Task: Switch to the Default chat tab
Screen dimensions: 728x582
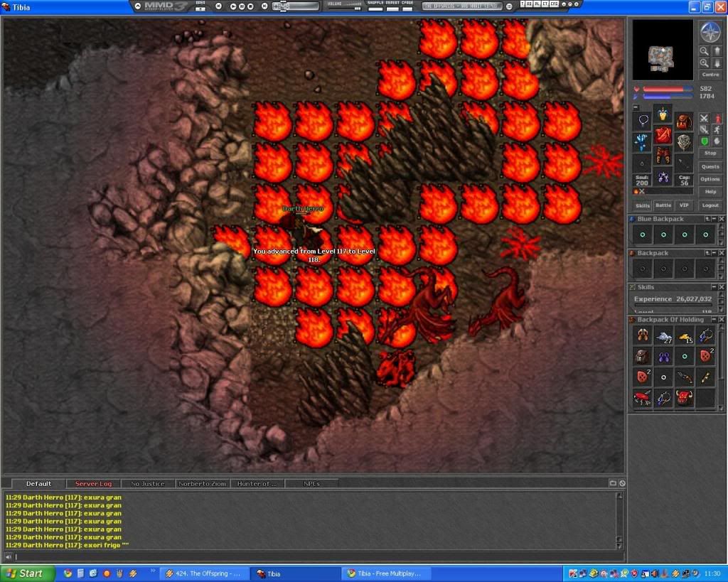Action: pyautogui.click(x=38, y=484)
